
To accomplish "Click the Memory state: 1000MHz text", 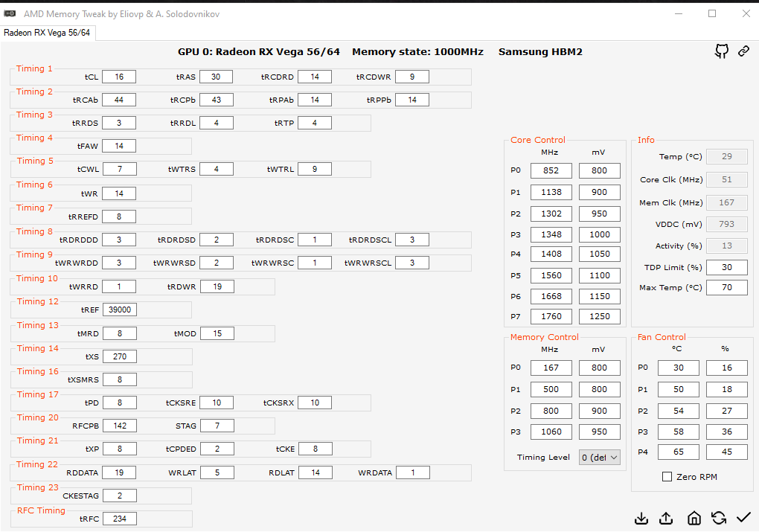I will pos(417,52).
